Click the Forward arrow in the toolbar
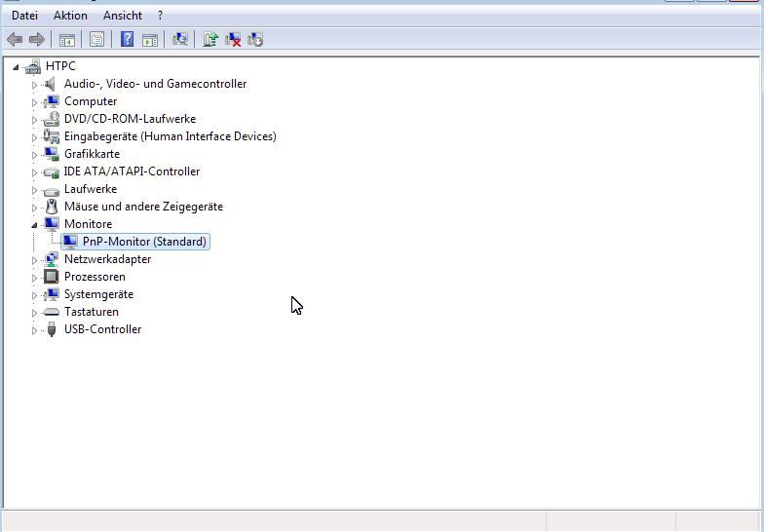The width and height of the screenshot is (764, 532). click(37, 39)
